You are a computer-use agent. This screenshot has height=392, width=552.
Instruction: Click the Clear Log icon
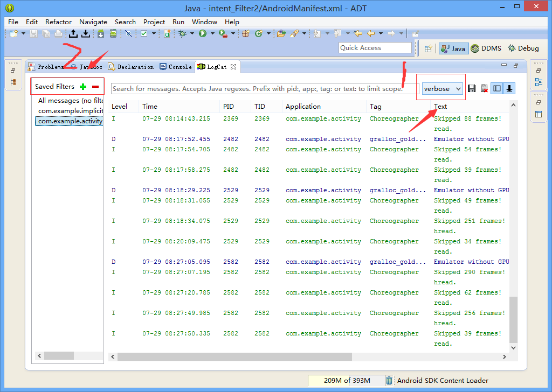[484, 89]
